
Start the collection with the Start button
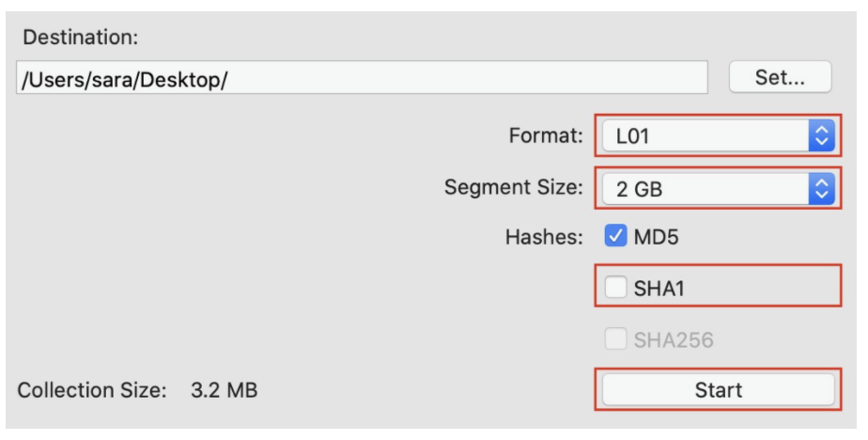[x=718, y=389]
